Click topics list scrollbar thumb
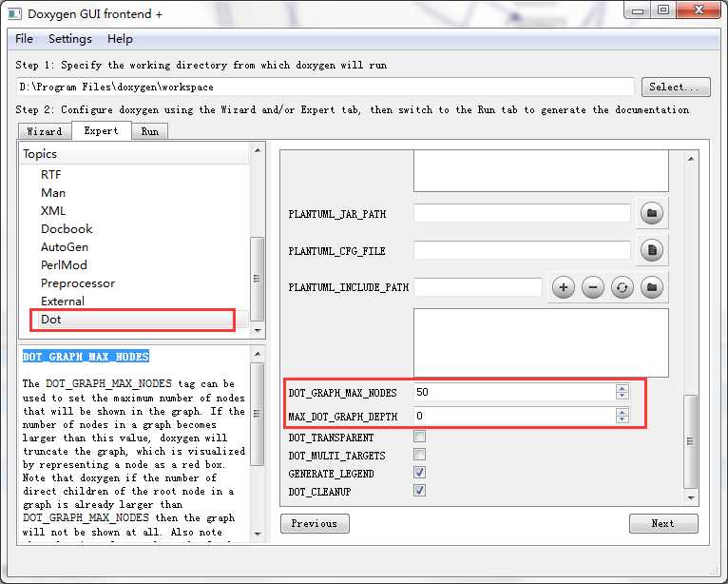The image size is (728, 584). click(257, 279)
